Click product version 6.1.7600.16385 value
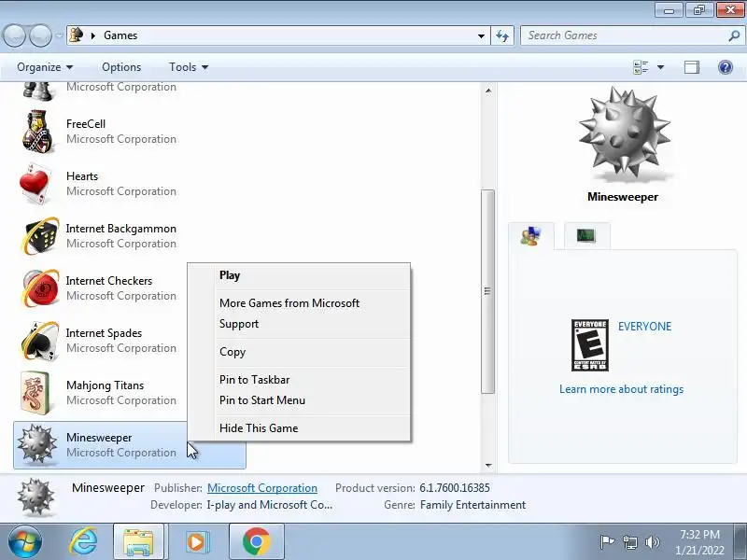This screenshot has height=560, width=747. pos(455,488)
